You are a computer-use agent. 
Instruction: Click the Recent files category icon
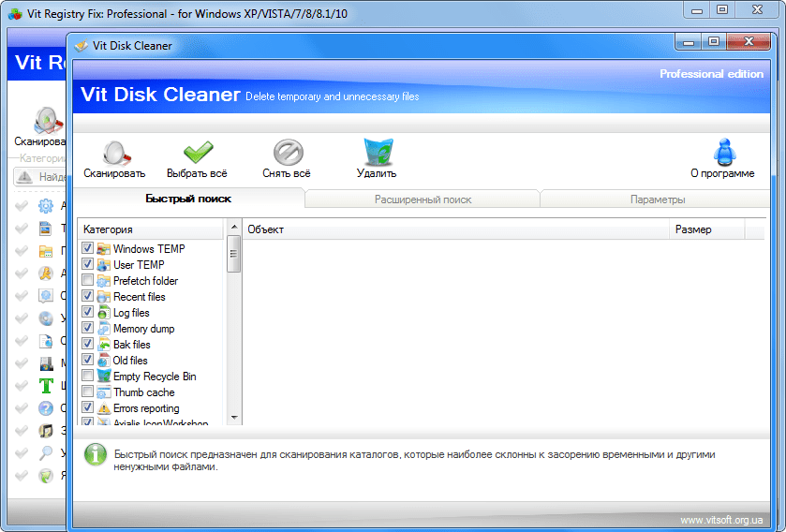pos(104,297)
